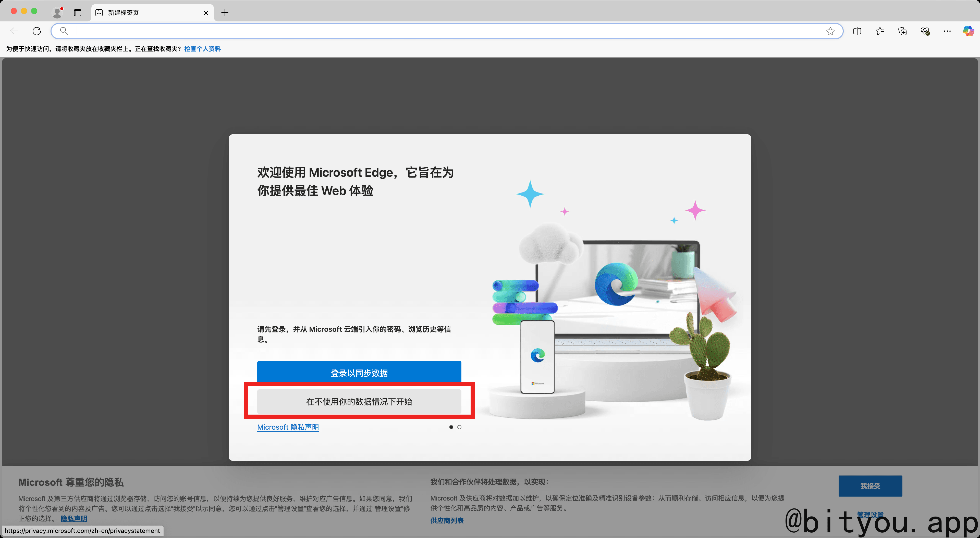The width and height of the screenshot is (980, 538).
Task: Open the Favorites list icon
Action: click(x=880, y=31)
